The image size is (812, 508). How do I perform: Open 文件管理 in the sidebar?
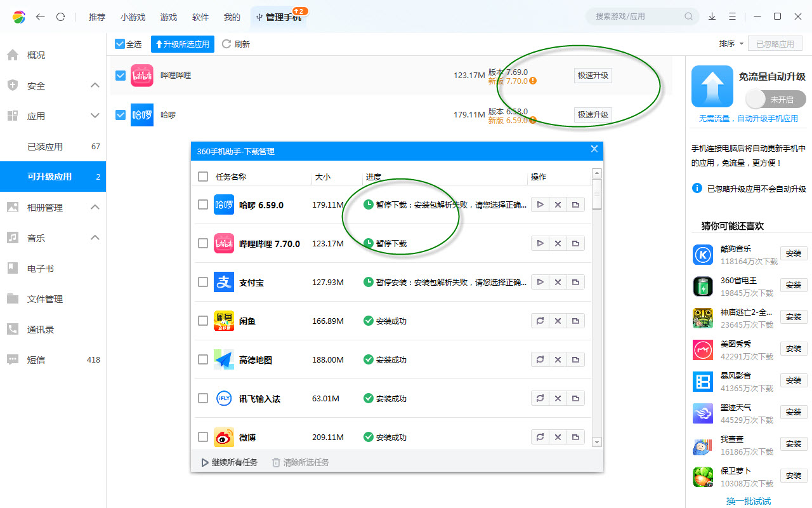(x=53, y=298)
